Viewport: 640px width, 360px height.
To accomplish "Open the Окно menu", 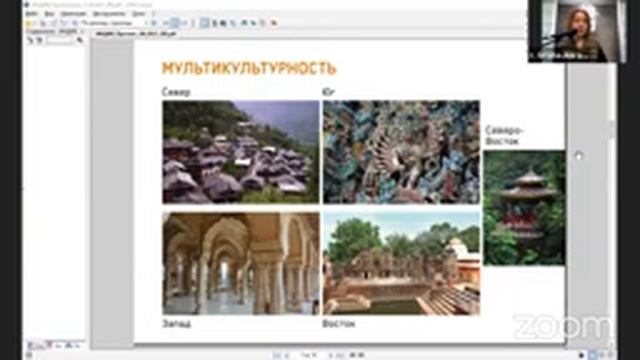I will click(x=138, y=14).
